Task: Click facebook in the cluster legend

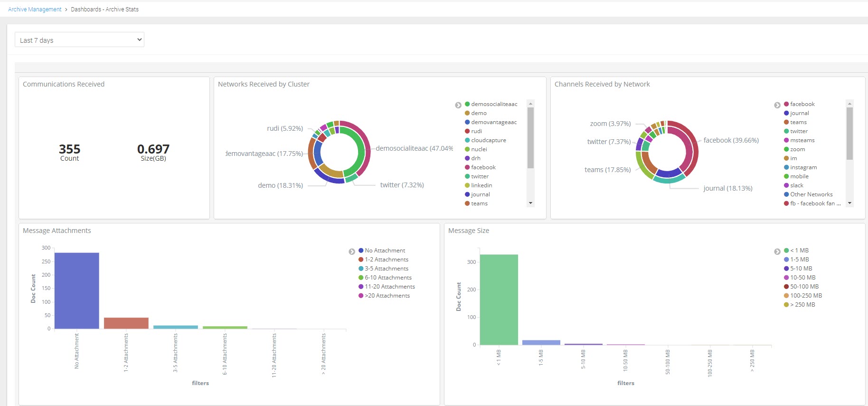Action: tap(480, 167)
